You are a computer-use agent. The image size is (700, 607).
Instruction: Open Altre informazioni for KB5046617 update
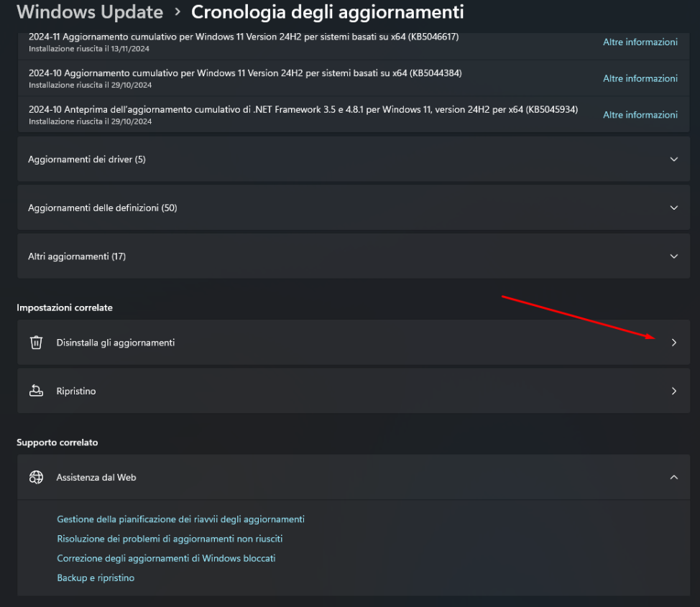click(x=640, y=42)
